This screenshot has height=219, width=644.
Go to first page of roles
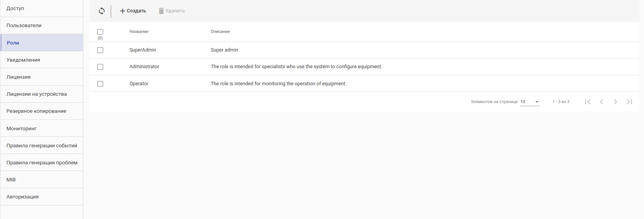(x=587, y=102)
